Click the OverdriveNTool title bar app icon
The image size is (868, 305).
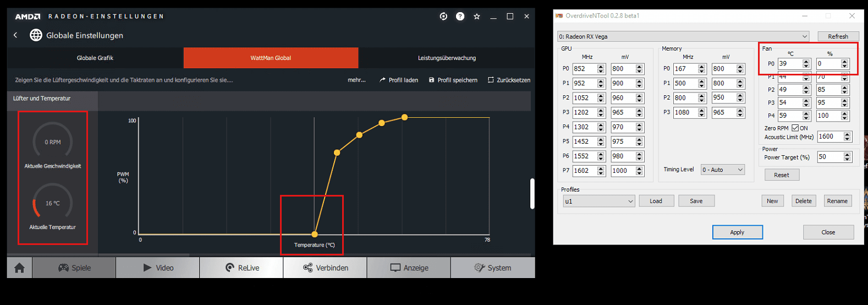559,15
